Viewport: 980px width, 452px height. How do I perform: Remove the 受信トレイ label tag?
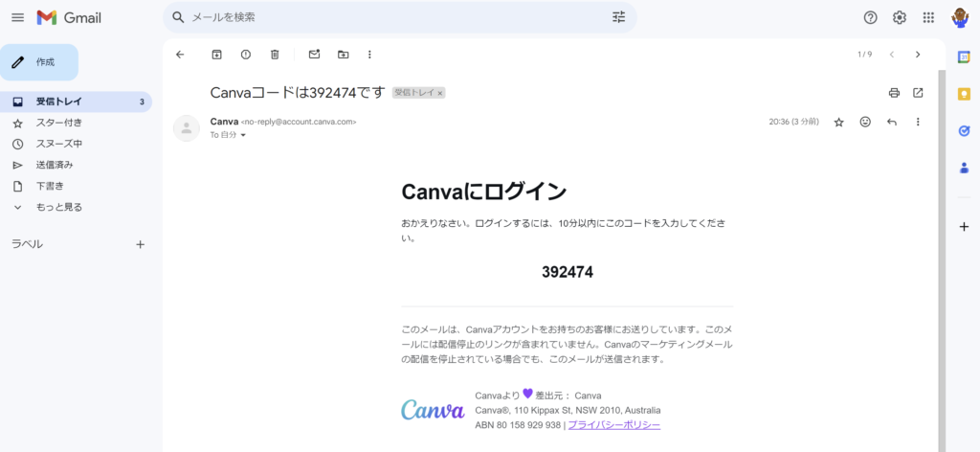pyautogui.click(x=440, y=93)
